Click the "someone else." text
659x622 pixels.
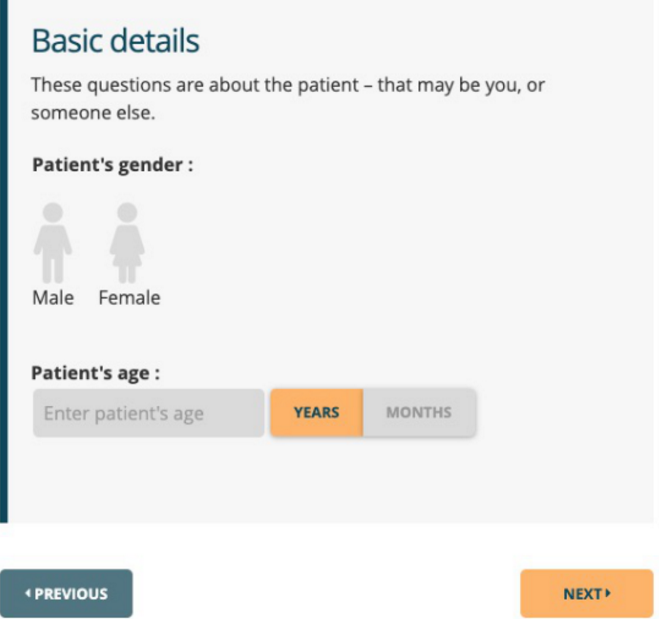93,113
